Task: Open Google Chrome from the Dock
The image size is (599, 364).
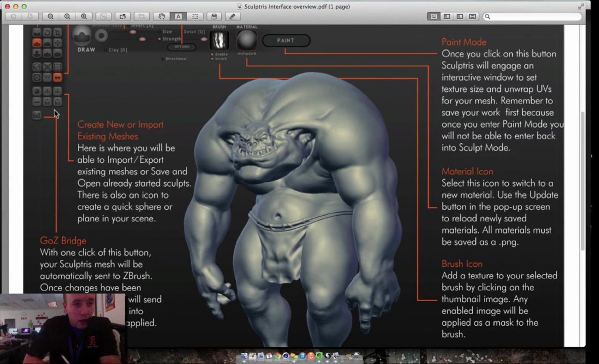Action: (277, 356)
